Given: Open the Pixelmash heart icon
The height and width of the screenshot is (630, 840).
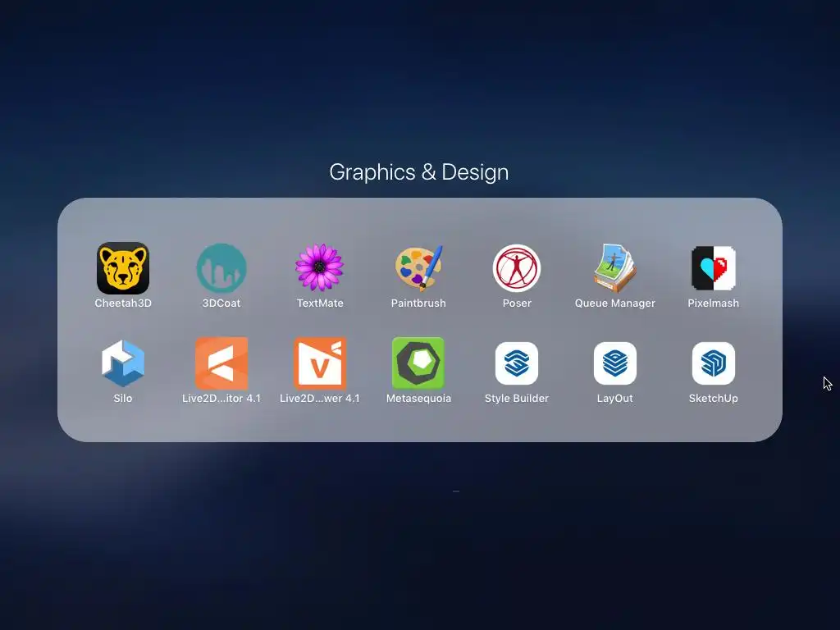Looking at the screenshot, I should (714, 268).
